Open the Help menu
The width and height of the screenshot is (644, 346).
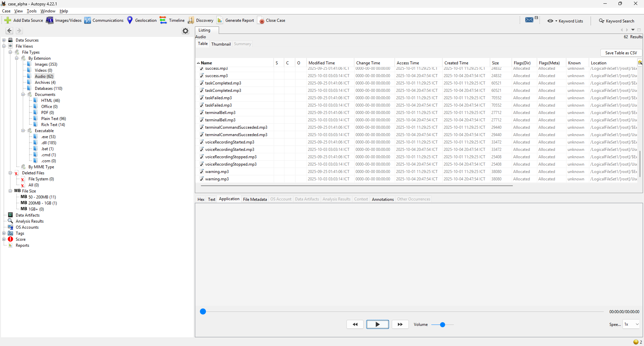click(64, 11)
